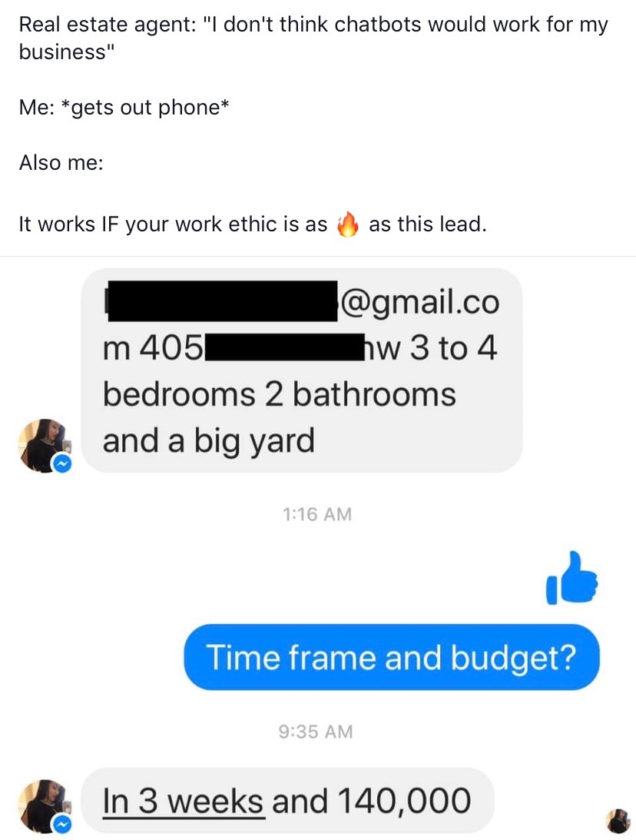
Task: Click the "Real estate agent" post text line
Action: pos(313,38)
